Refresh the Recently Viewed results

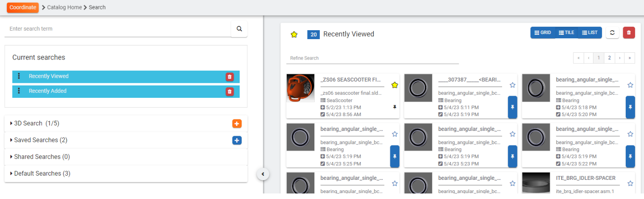pyautogui.click(x=612, y=33)
